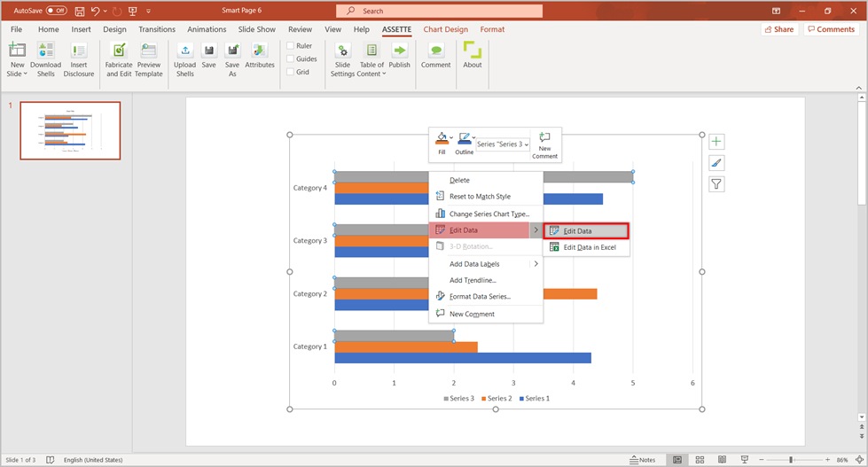Click quick access save disk icon
868x467 pixels.
coord(80,11)
